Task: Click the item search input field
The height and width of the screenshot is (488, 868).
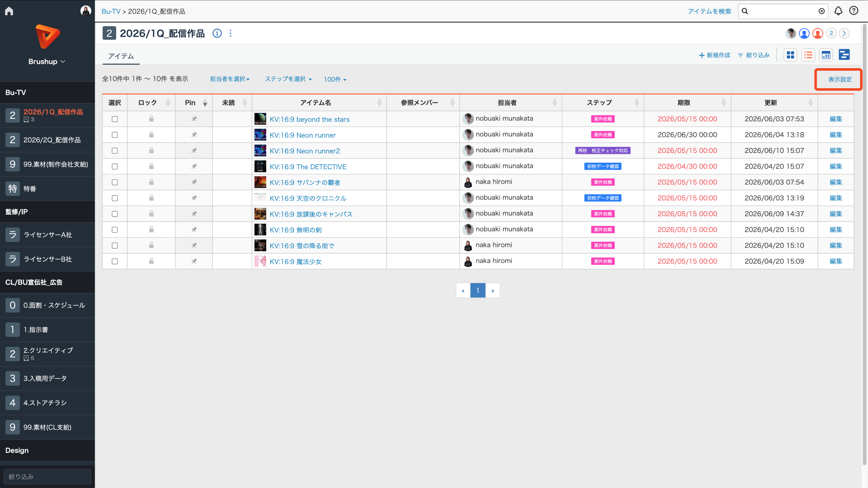Action: click(783, 11)
